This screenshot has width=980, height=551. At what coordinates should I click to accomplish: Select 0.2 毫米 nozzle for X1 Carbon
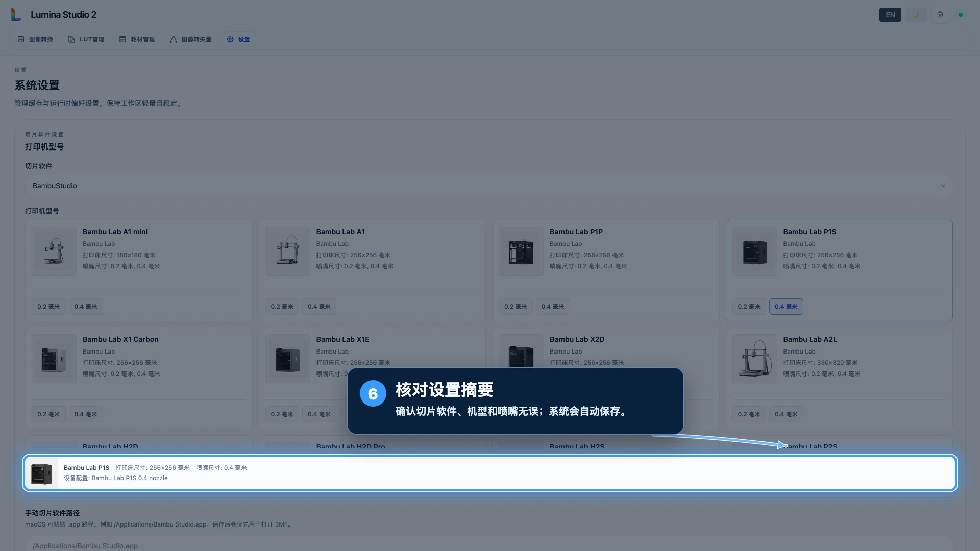click(48, 414)
